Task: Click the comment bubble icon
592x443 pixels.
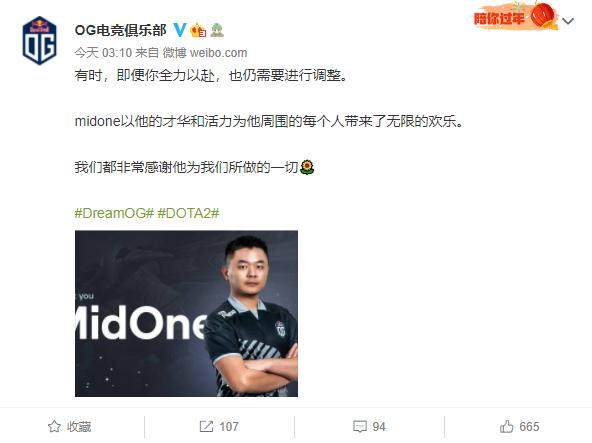Action: pos(359,426)
